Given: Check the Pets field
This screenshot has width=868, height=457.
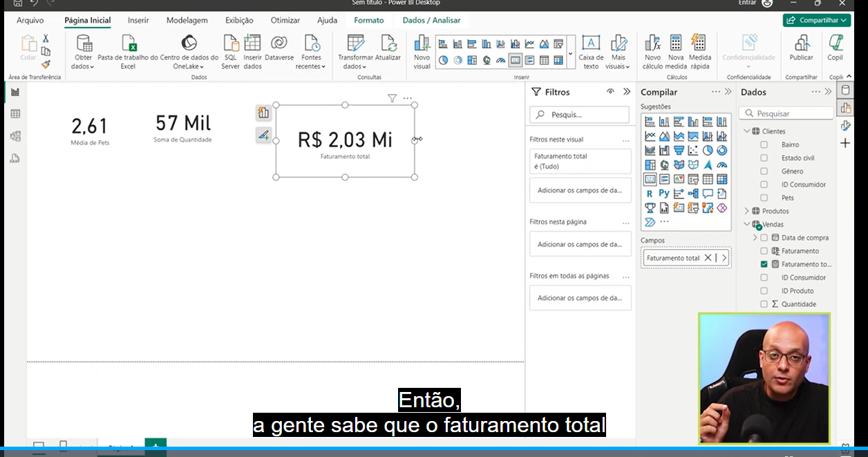Looking at the screenshot, I should [x=764, y=198].
